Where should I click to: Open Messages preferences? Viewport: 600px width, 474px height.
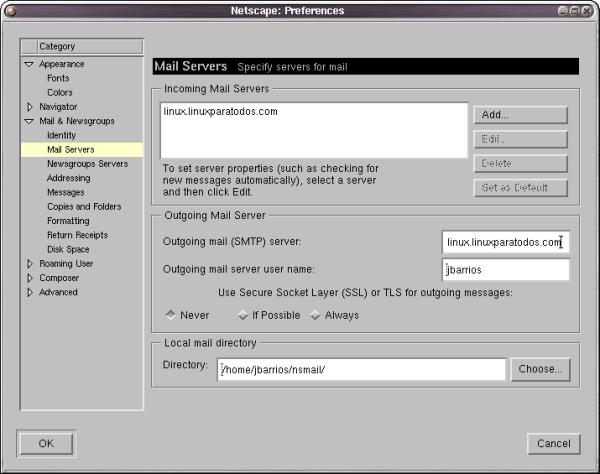pyautogui.click(x=65, y=192)
